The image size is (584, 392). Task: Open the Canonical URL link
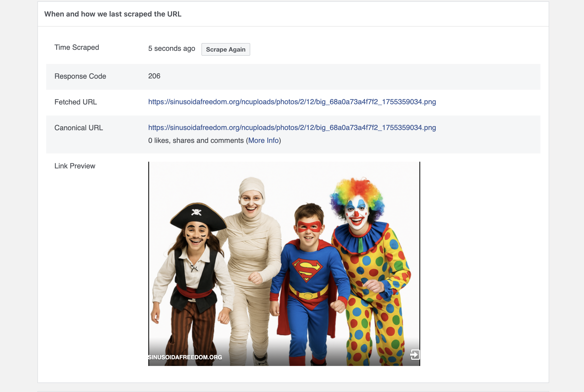click(292, 128)
